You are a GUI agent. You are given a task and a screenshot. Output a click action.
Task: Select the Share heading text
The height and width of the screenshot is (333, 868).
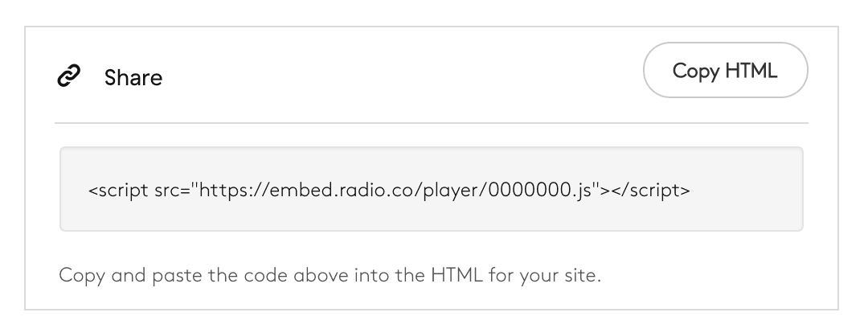click(x=133, y=78)
